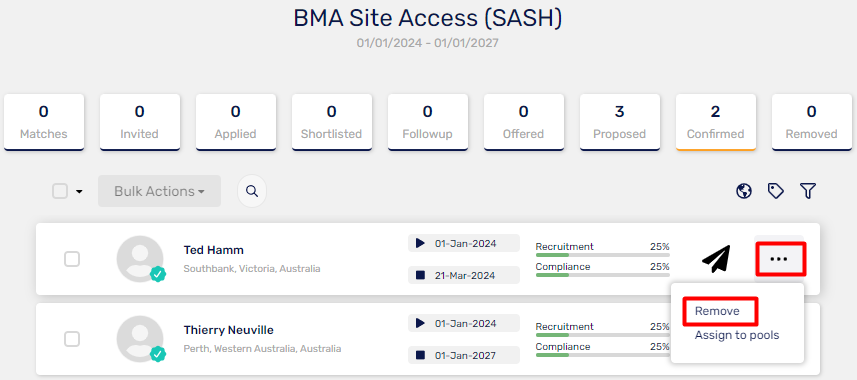Switch to the Confirmed tab
Screen dimensions: 857x380
716,122
